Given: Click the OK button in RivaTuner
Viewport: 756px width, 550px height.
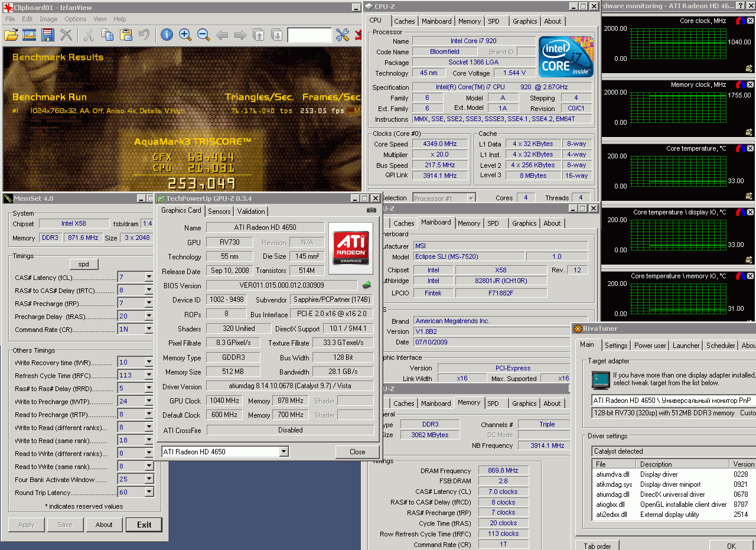Looking at the screenshot, I should [731, 546].
